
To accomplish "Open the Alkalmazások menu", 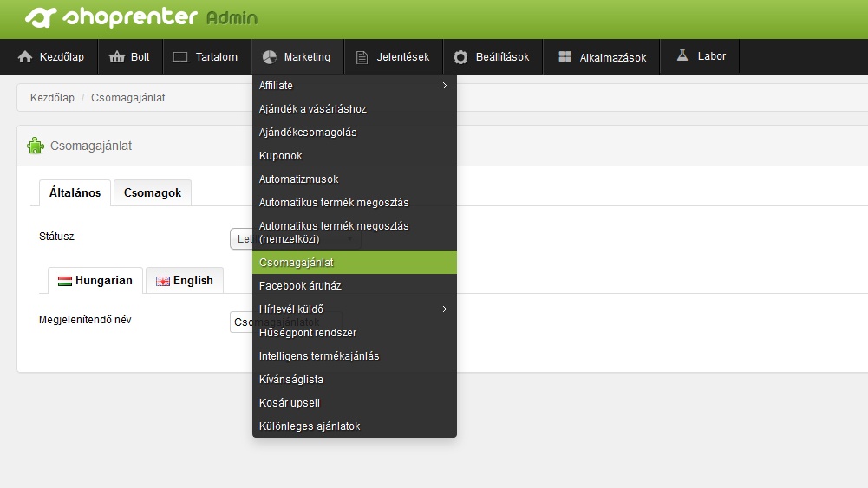I will point(601,56).
